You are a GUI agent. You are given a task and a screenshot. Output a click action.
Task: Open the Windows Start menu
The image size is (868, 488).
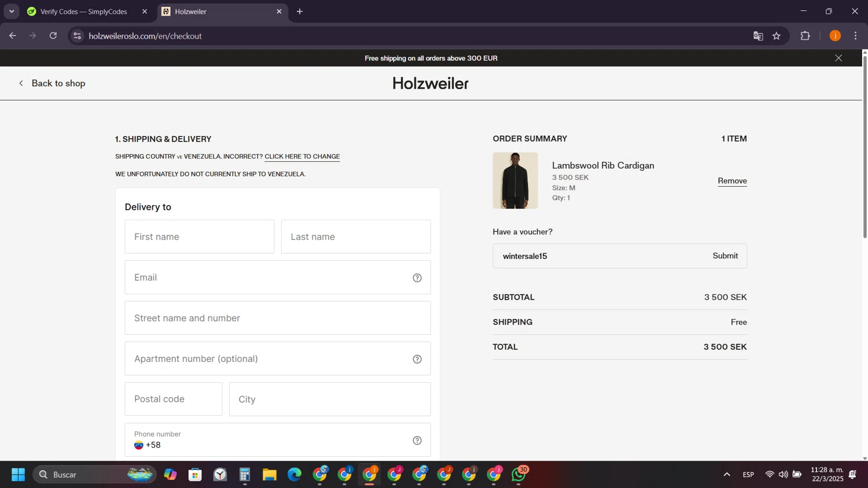[x=18, y=475]
